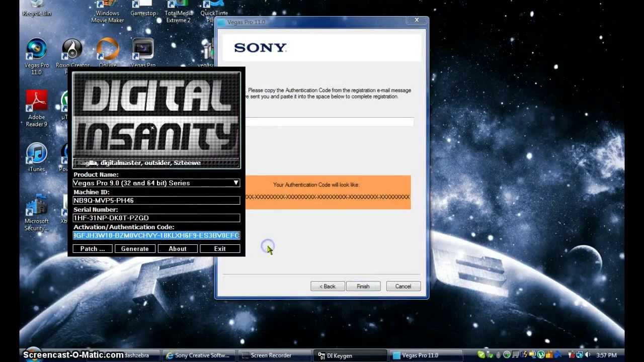Switch to the Vegas Pro 11.0 taskbar item
644x362 pixels.
426,355
